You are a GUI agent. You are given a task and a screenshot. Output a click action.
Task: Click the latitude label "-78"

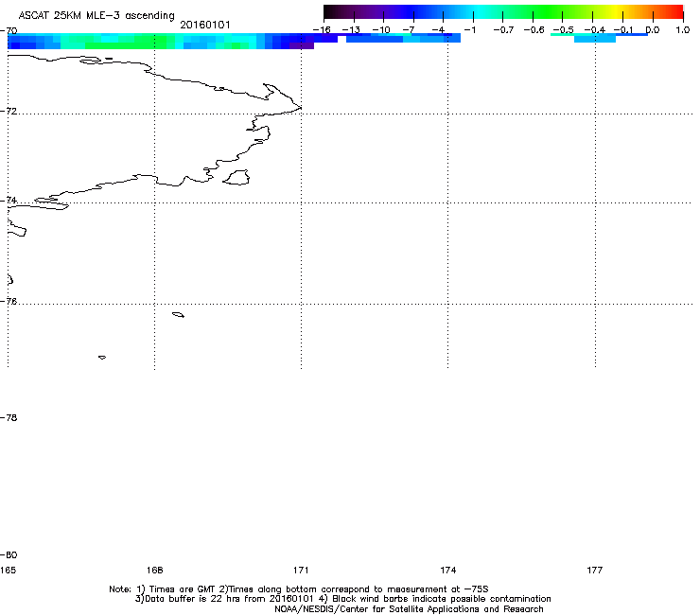(x=9, y=417)
